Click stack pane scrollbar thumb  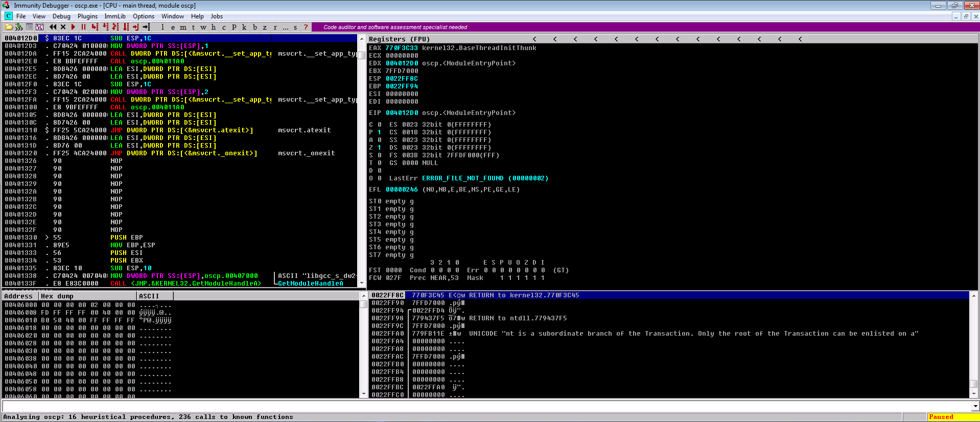coord(974,384)
